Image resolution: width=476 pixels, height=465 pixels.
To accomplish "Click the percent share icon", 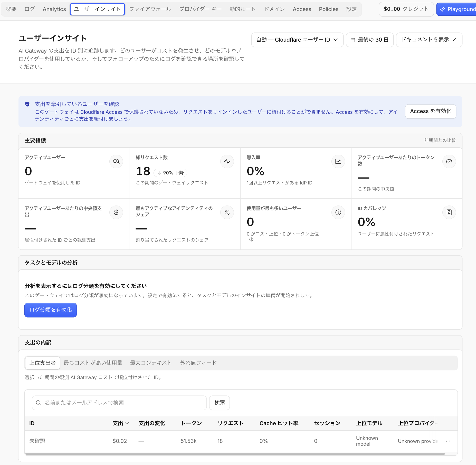I will coord(227,212).
